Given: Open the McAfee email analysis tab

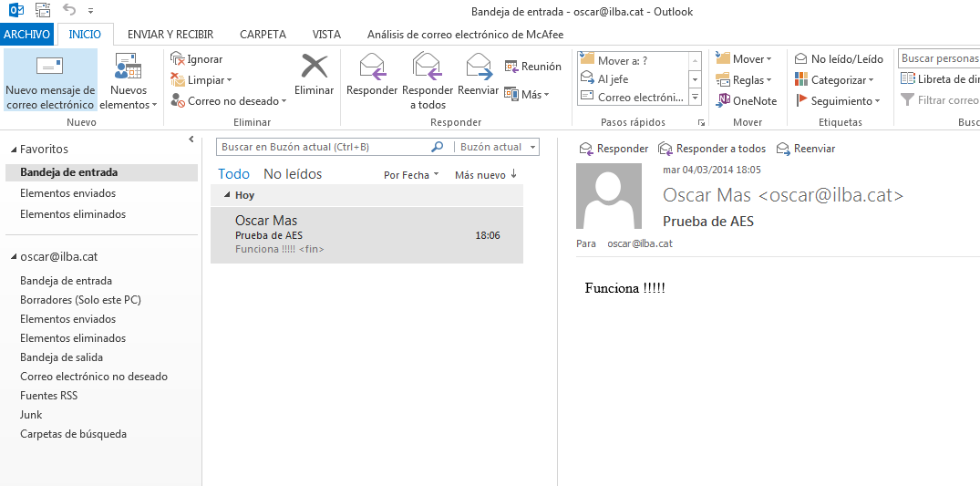Looking at the screenshot, I should 466,35.
